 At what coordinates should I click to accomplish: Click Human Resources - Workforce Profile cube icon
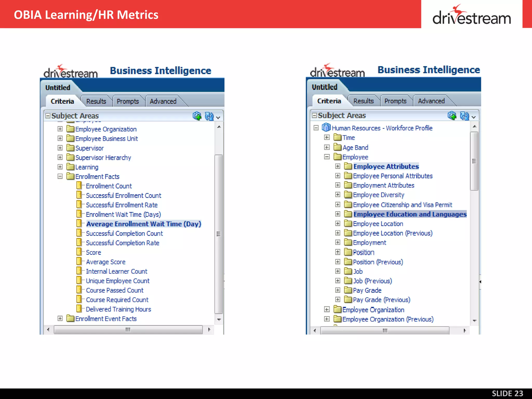pyautogui.click(x=326, y=128)
